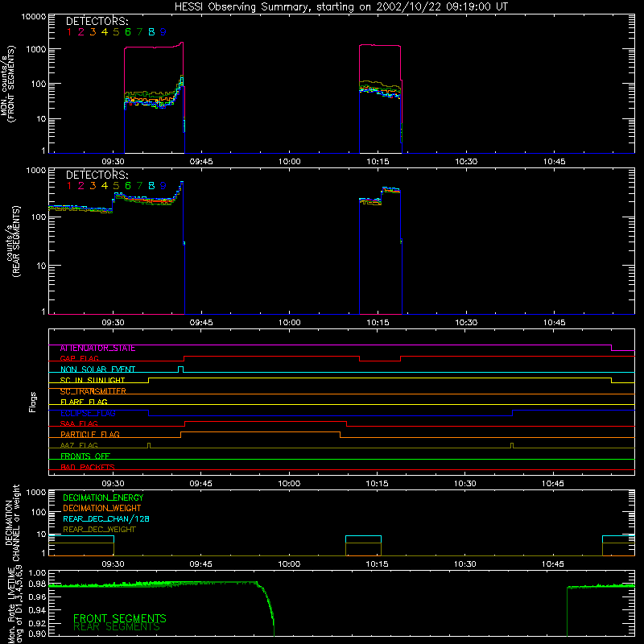
Task: Click the "HESSI Observing Summary" plot title
Action: click(341, 7)
